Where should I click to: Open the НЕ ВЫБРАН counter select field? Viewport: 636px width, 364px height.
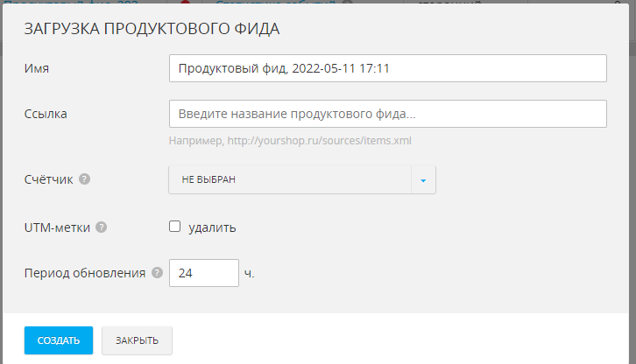[x=290, y=179]
